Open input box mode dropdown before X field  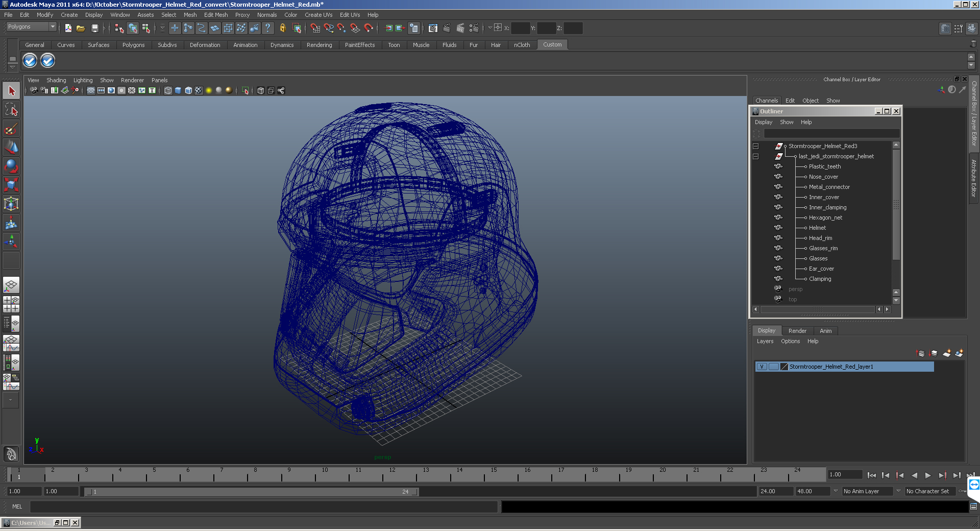490,28
